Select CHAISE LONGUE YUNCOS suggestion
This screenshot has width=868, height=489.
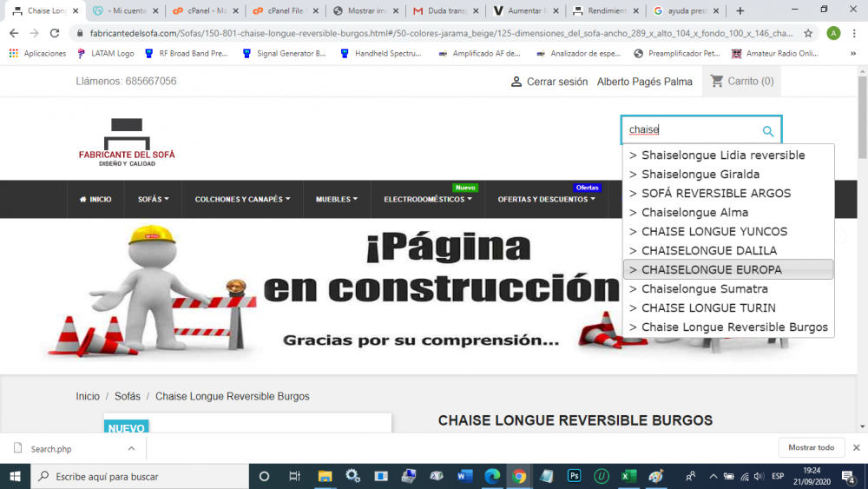728,232
